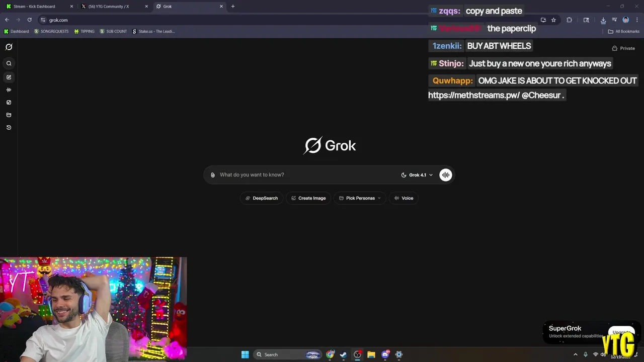Click the site info icon in address bar
644x362 pixels.
coord(43,20)
